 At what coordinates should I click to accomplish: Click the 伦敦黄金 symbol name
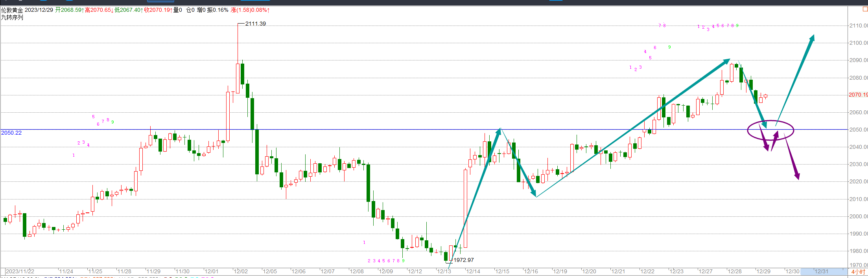(x=12, y=10)
